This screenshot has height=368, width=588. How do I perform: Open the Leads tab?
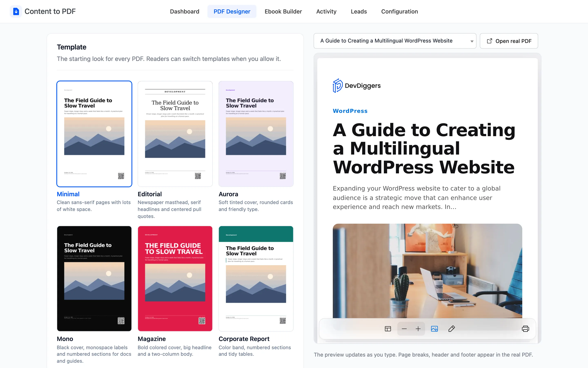click(359, 11)
